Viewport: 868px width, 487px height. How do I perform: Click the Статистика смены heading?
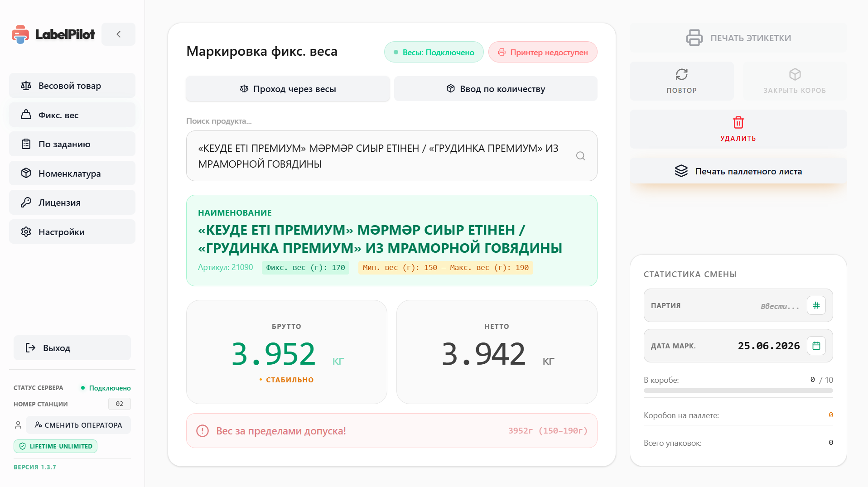(690, 274)
